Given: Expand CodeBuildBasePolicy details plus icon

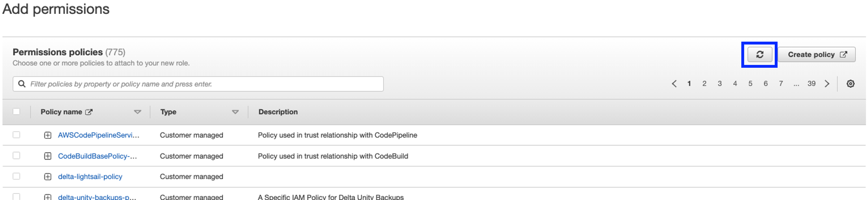Looking at the screenshot, I should click(48, 156).
